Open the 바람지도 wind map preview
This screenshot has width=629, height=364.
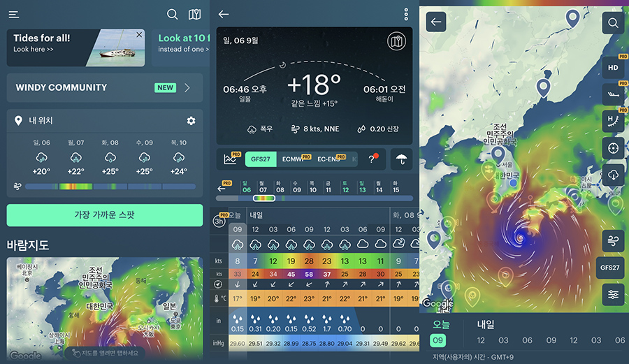coord(105,309)
